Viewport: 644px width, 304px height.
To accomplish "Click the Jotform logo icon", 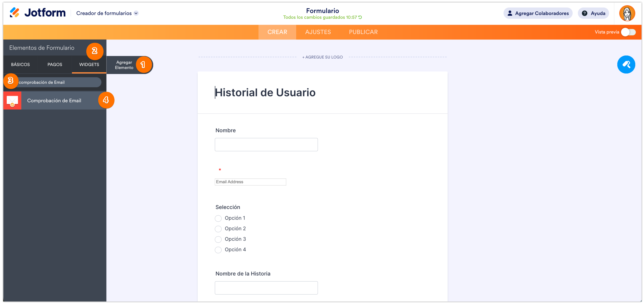I will click(14, 12).
